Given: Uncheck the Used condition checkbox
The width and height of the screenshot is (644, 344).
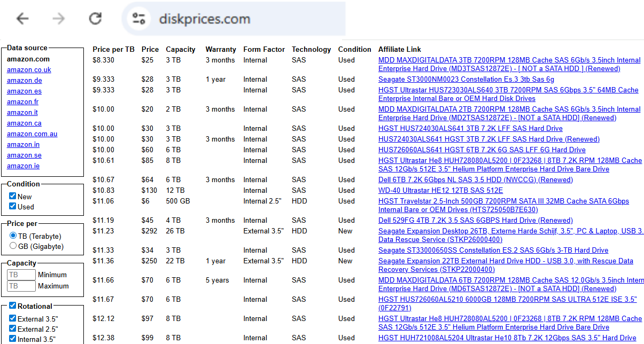Looking at the screenshot, I should coord(12,206).
